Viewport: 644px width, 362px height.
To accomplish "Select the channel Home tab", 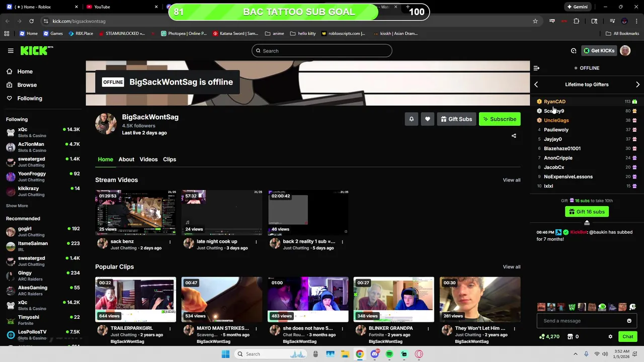I will [105, 159].
